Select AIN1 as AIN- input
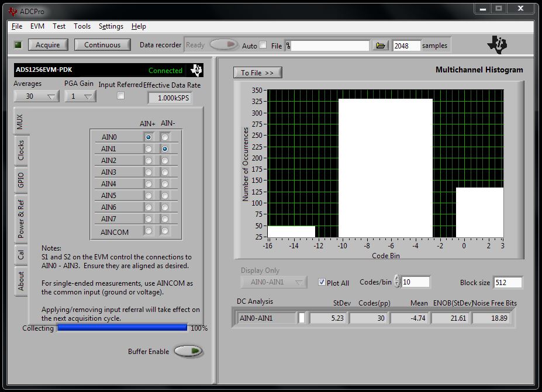The width and height of the screenshot is (542, 392). pyautogui.click(x=165, y=149)
